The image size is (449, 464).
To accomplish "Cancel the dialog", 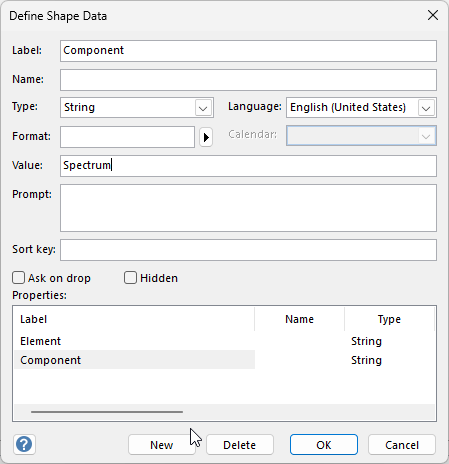I will [x=402, y=445].
